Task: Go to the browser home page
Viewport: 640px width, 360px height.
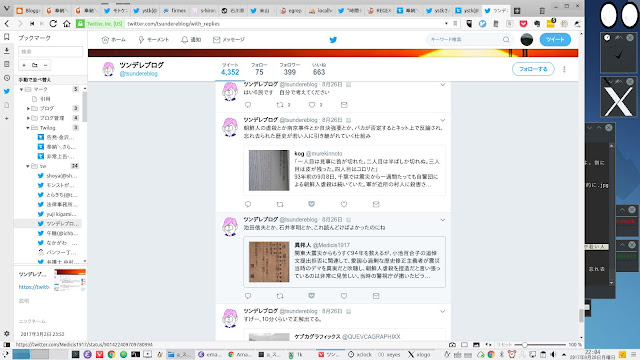Action: click(67, 24)
